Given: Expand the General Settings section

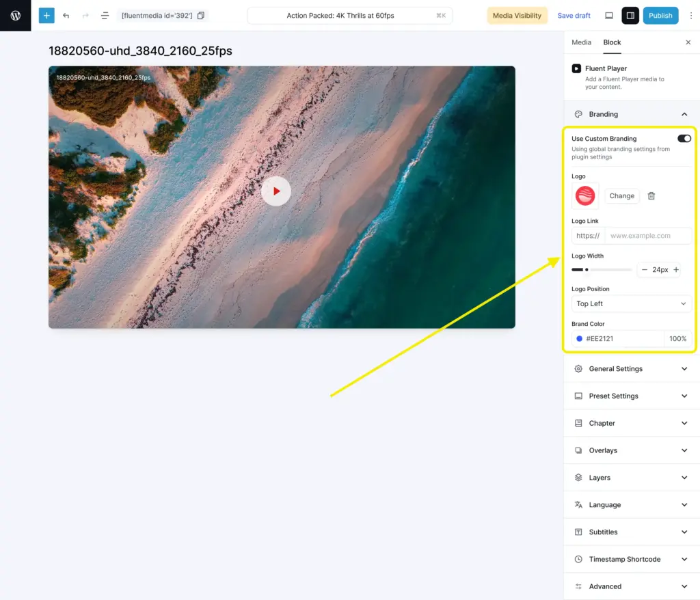Looking at the screenshot, I should [631, 369].
